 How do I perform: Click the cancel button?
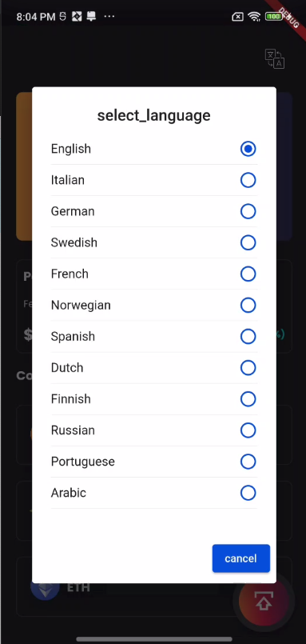(x=240, y=558)
